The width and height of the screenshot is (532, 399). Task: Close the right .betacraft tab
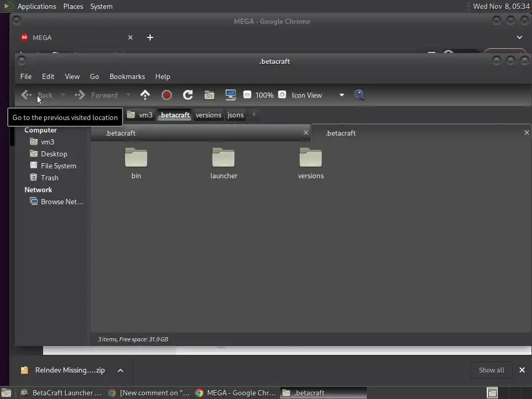527,132
